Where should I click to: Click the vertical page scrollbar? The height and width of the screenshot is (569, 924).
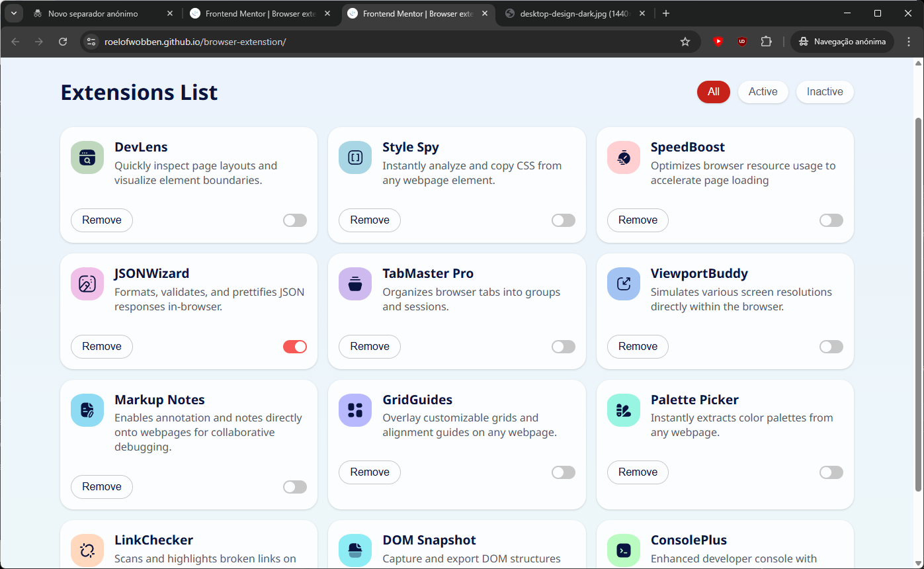point(917,304)
